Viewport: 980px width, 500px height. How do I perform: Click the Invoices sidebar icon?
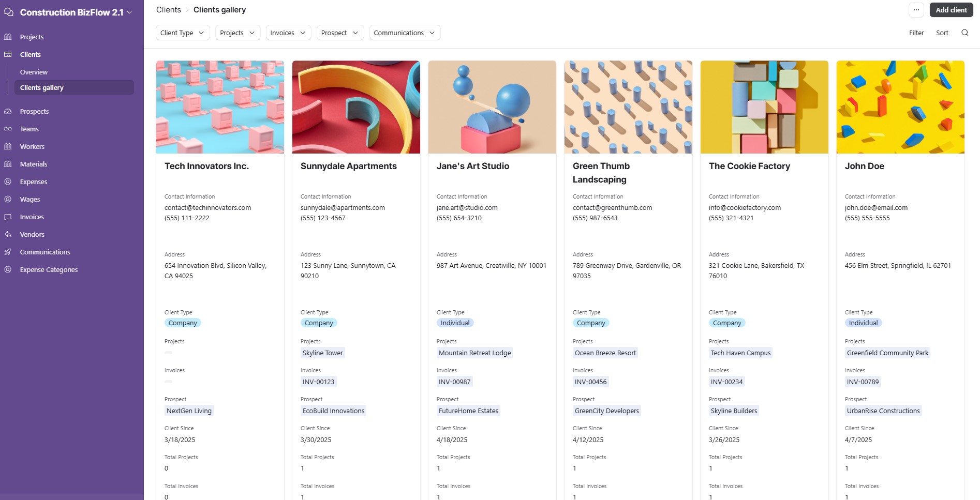click(8, 217)
